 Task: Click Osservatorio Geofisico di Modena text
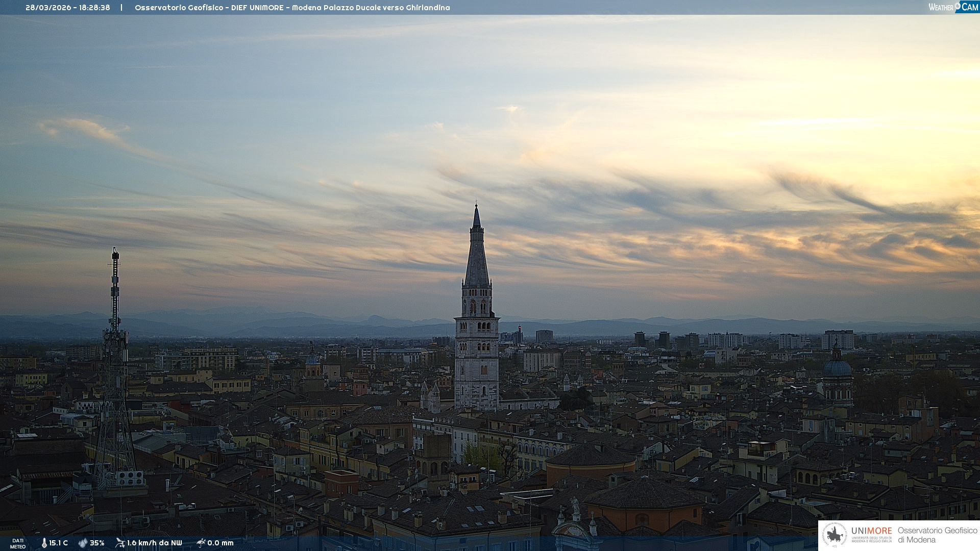click(x=937, y=535)
